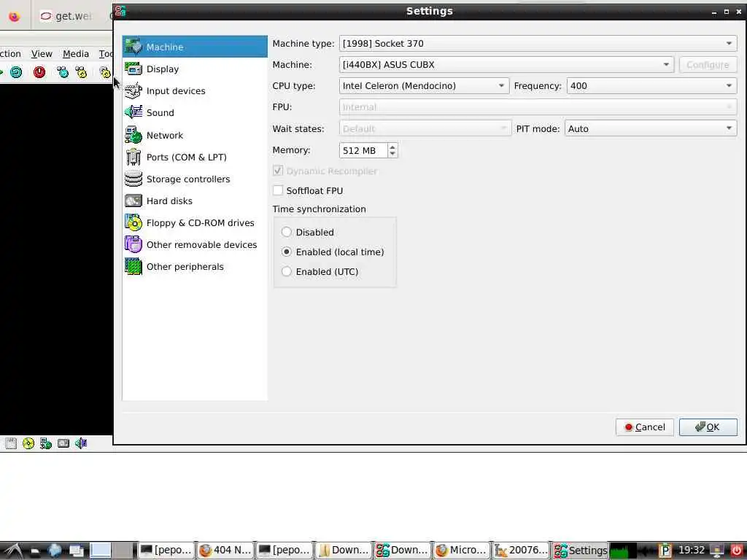Viewport: 747px width, 560px height.
Task: Open the Display settings category
Action: (x=195, y=69)
